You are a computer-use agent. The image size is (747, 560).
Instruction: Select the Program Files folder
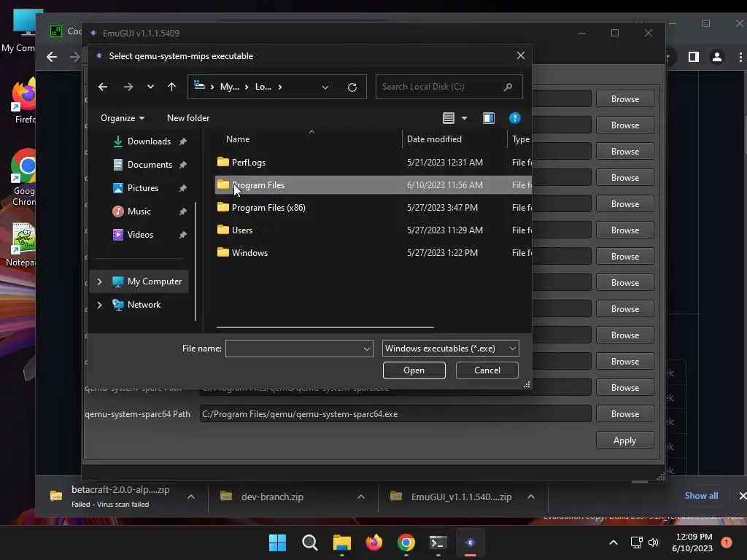373,184
